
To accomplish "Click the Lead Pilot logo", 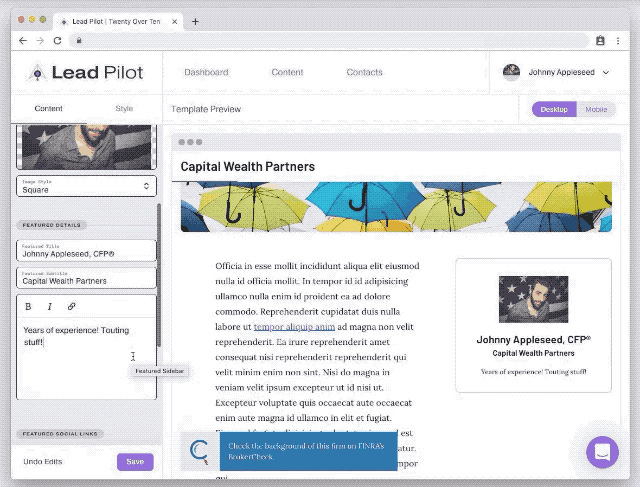I will [86, 73].
